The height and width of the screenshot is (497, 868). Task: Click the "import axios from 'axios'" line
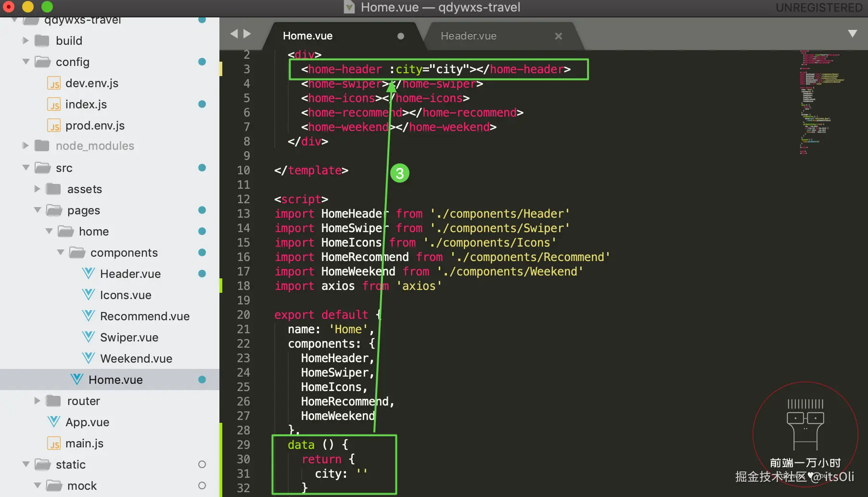click(358, 286)
